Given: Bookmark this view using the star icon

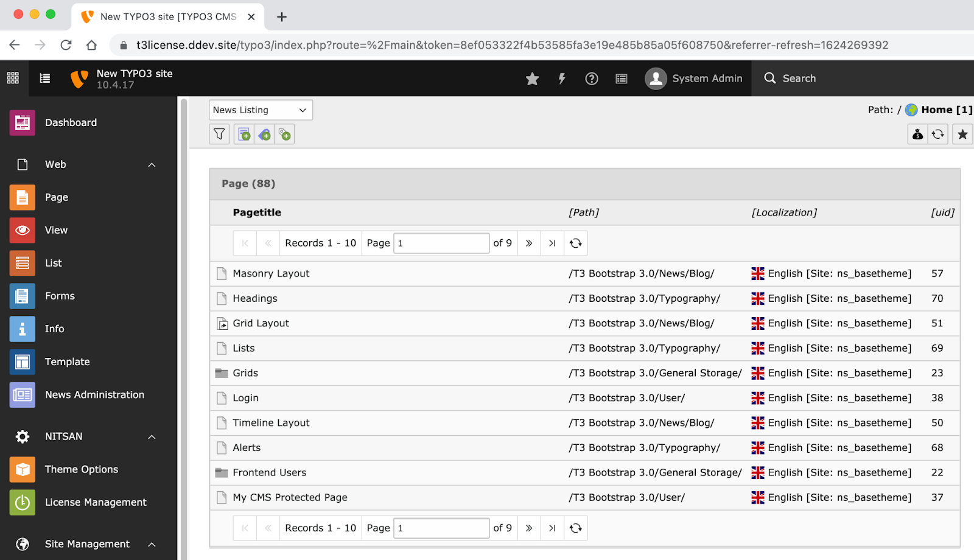Looking at the screenshot, I should 962,134.
